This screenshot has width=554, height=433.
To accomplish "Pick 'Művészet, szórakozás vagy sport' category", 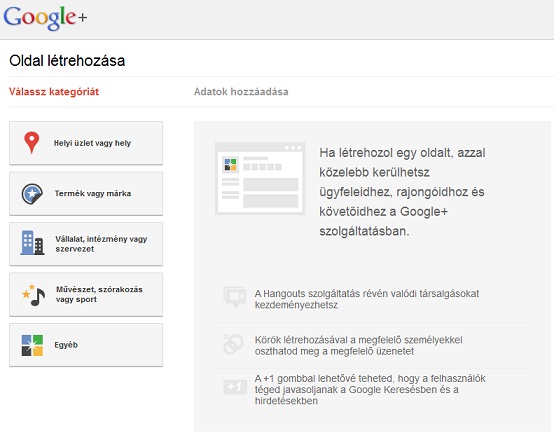I will pos(86,295).
